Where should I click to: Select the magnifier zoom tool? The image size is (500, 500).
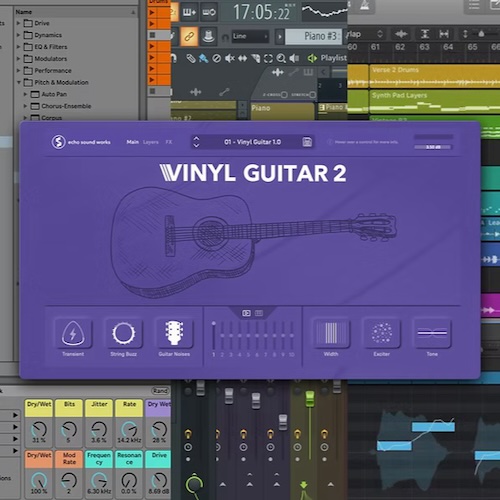pyautogui.click(x=281, y=59)
